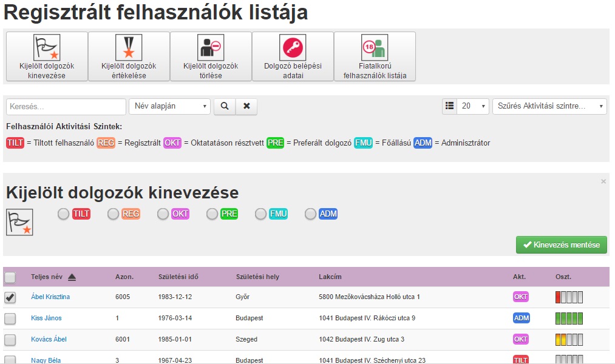615x364 pixels.
Task: Click the Dolgozó belépési adatai icon
Action: 292,56
